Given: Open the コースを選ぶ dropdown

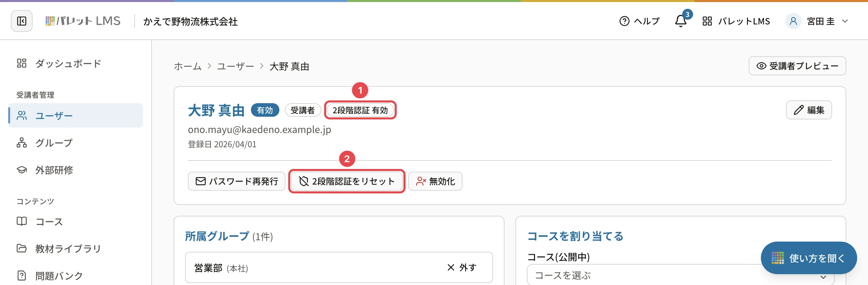Looking at the screenshot, I should click(x=680, y=275).
